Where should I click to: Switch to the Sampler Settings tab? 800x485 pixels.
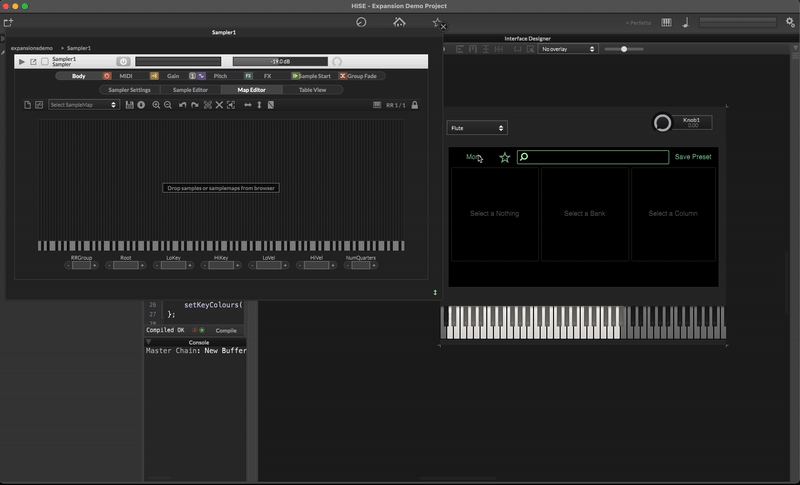[130, 90]
